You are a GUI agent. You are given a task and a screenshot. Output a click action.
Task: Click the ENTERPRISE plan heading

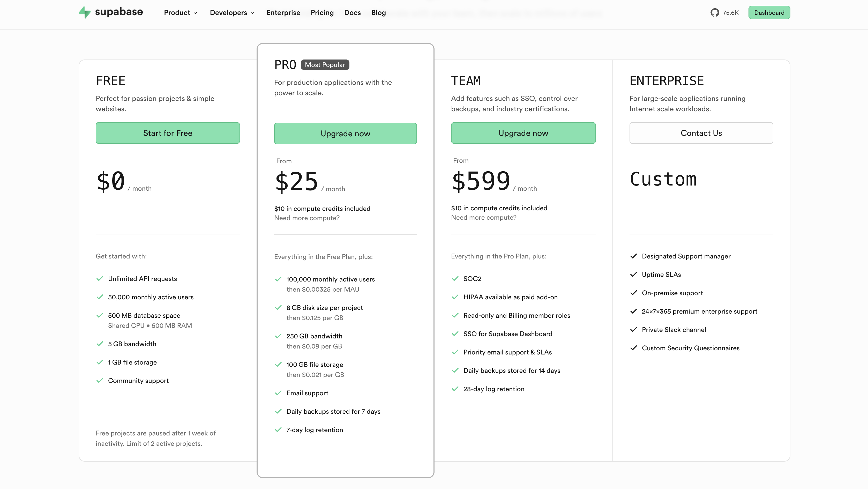(x=667, y=80)
